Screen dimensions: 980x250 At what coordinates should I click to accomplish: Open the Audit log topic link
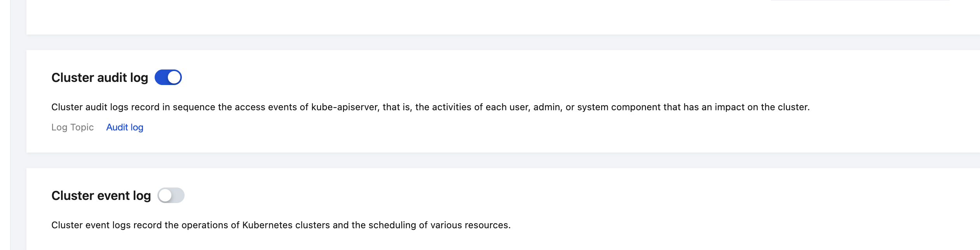[x=125, y=127]
